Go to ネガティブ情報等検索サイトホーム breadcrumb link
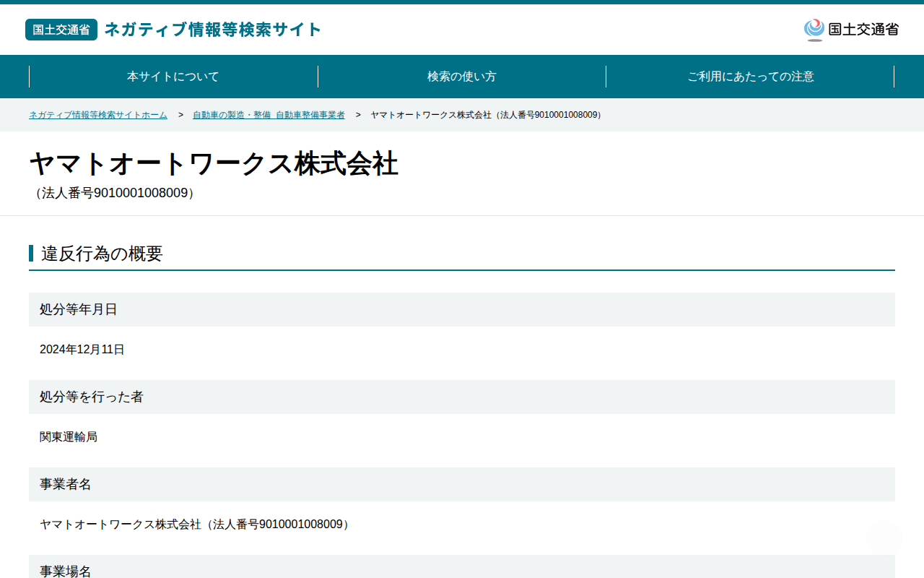Viewport: 924px width, 578px height. click(x=98, y=115)
